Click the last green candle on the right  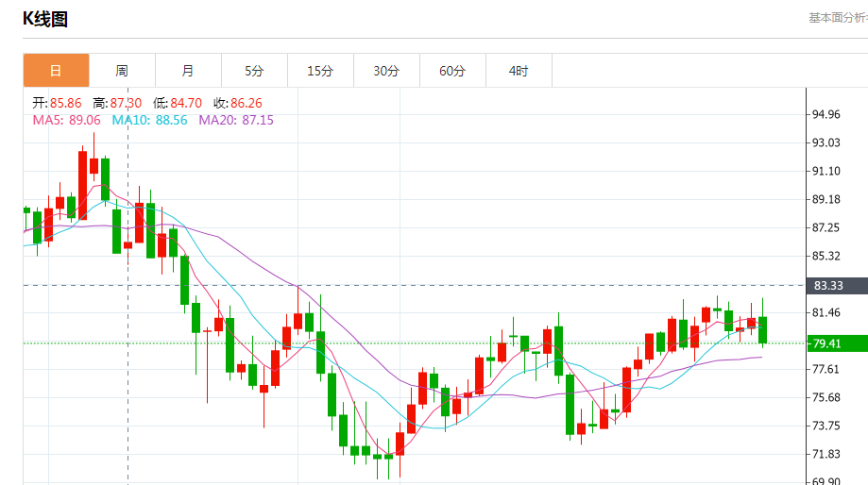click(762, 330)
